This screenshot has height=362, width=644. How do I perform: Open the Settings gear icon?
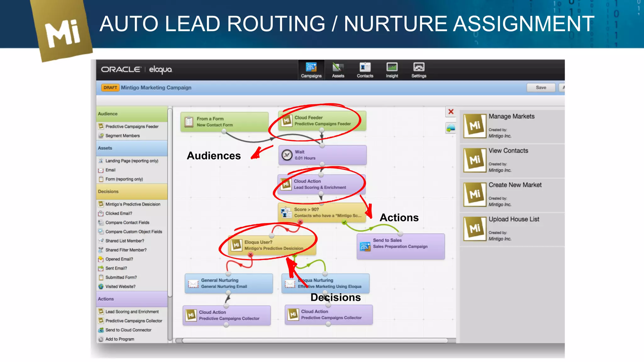(x=419, y=67)
